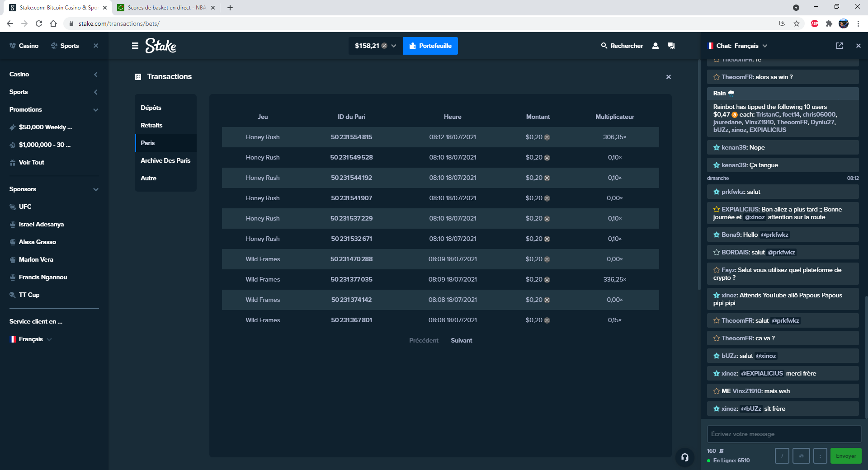Viewport: 868px width, 470px height.
Task: Bookmark this page with star icon
Action: point(797,23)
